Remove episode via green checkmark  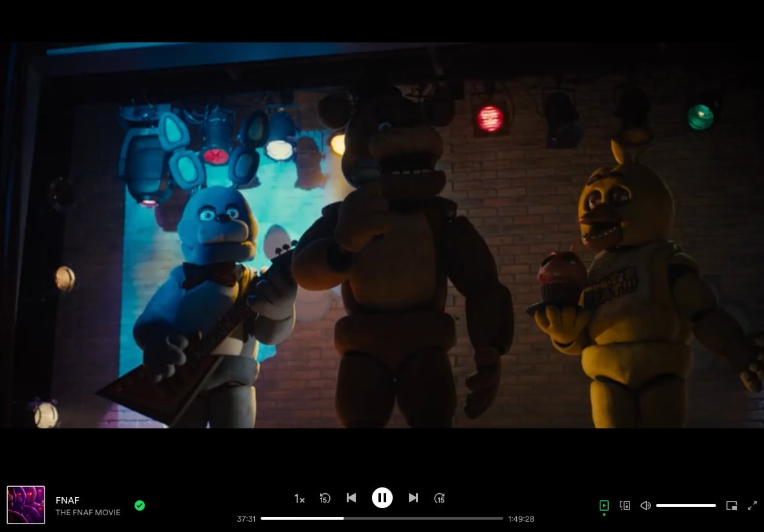click(x=140, y=505)
